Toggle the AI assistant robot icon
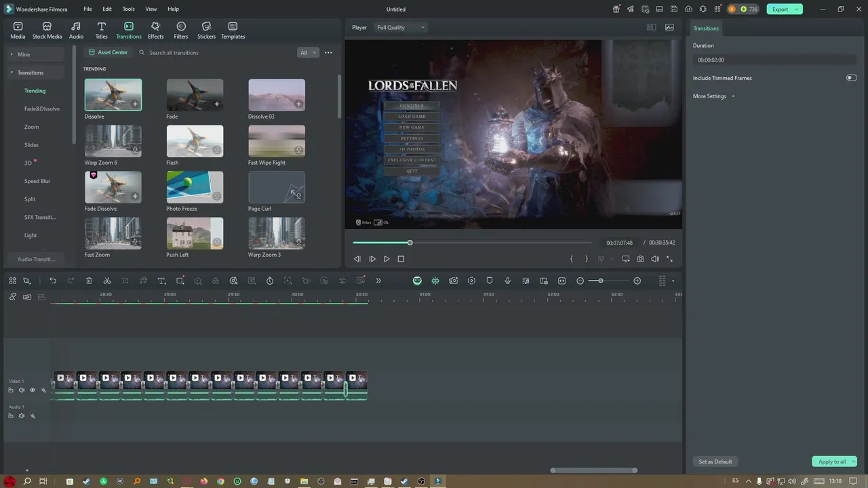Viewport: 868px width, 488px height. coord(417,281)
